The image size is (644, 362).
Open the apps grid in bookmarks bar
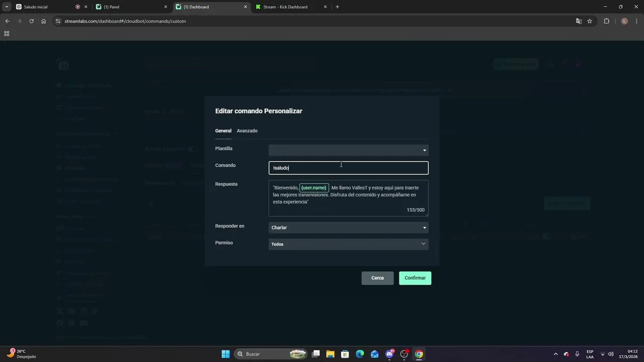click(x=7, y=34)
